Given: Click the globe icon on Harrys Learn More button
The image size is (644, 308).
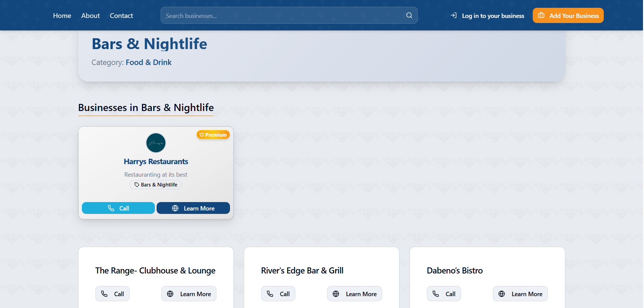Looking at the screenshot, I should 175,208.
